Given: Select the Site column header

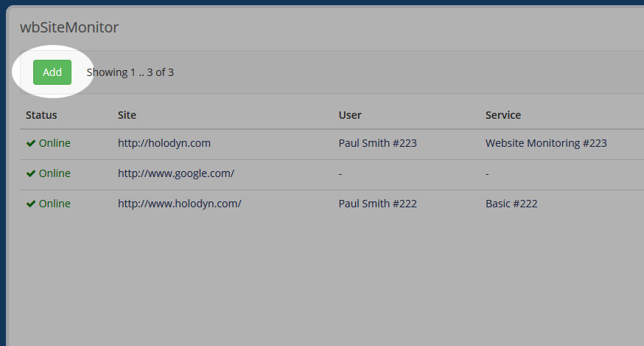Looking at the screenshot, I should coord(127,115).
